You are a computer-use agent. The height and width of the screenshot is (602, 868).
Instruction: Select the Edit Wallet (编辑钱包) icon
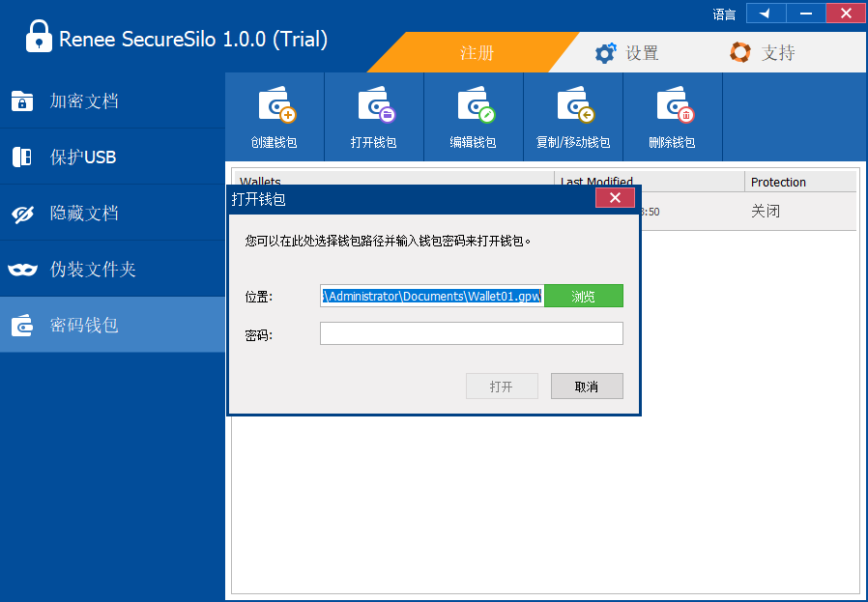[x=477, y=104]
